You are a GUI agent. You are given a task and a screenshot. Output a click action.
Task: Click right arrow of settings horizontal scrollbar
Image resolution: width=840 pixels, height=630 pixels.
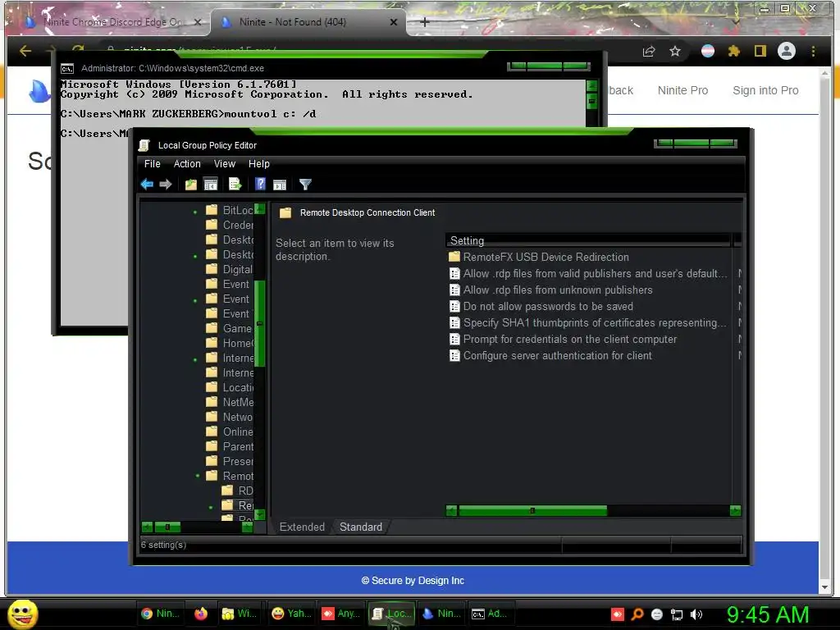[735, 510]
